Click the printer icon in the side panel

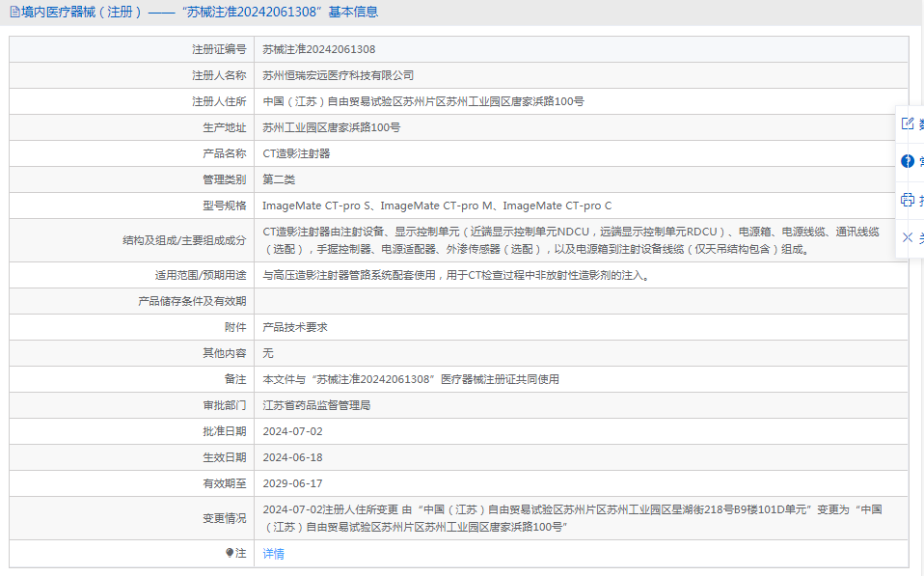[908, 200]
